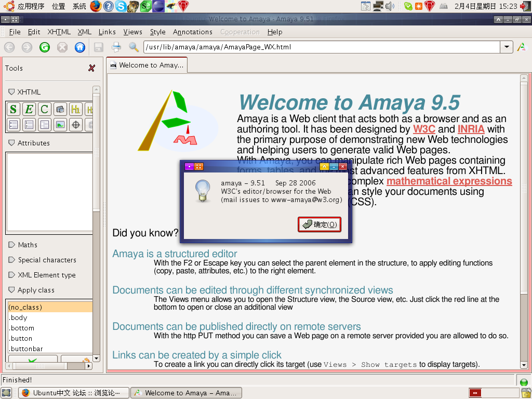The image size is (532, 399).
Task: Select the .button class
Action: pyautogui.click(x=50, y=338)
